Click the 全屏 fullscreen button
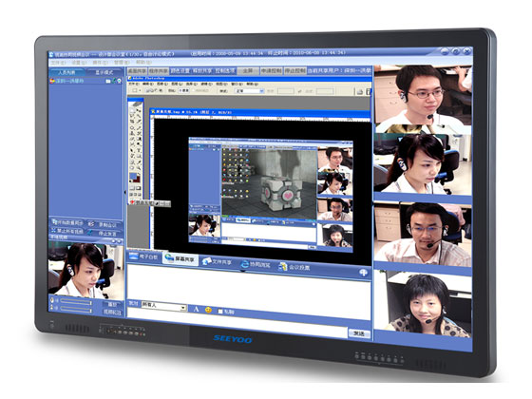This screenshot has width=532, height=399. click(x=248, y=70)
